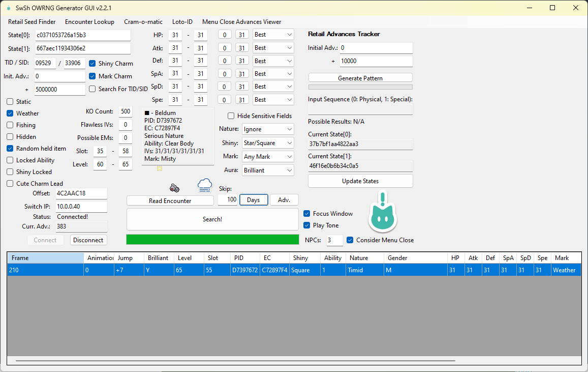Toggle the Shiny Charm checkbox

click(92, 64)
